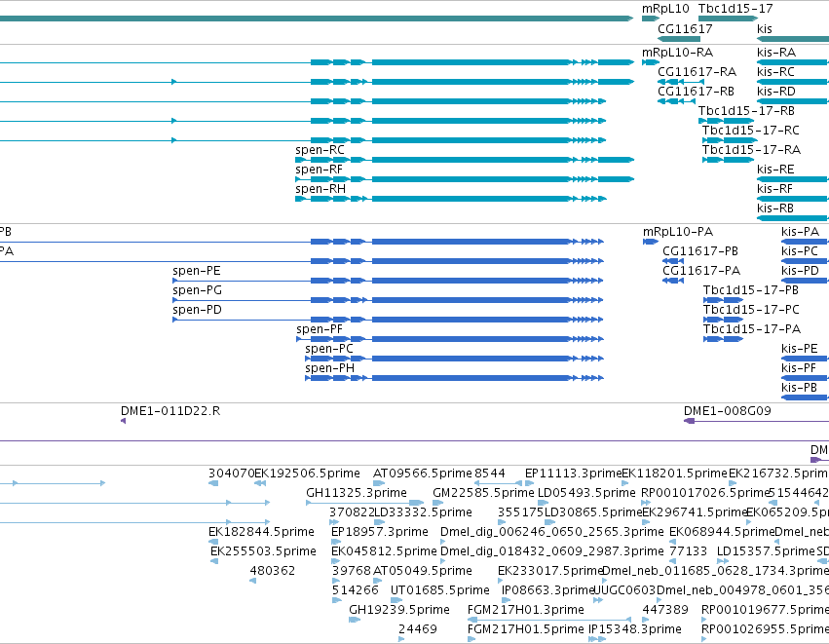Click the EP11113.3prime EST label
The width and height of the screenshot is (829, 644).
pos(573,474)
